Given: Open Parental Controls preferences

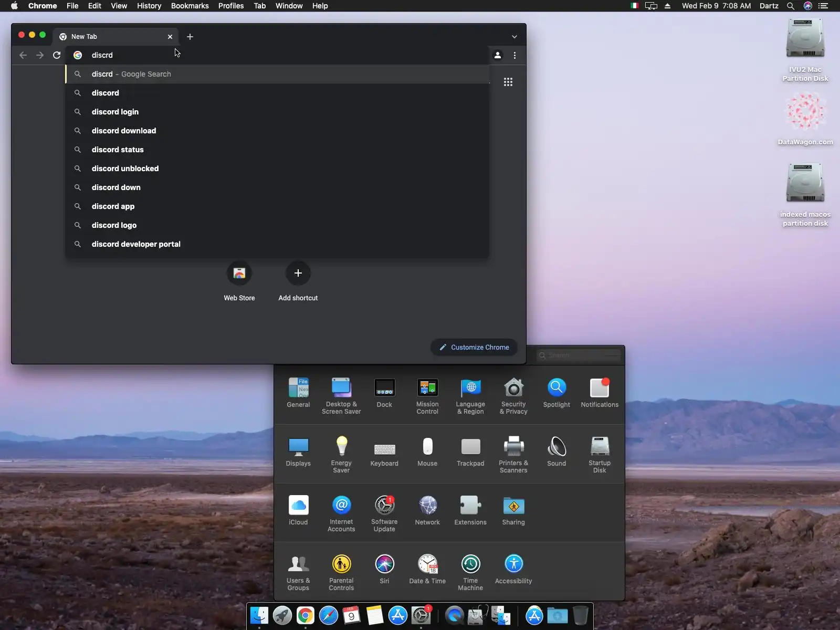Looking at the screenshot, I should tap(341, 572).
